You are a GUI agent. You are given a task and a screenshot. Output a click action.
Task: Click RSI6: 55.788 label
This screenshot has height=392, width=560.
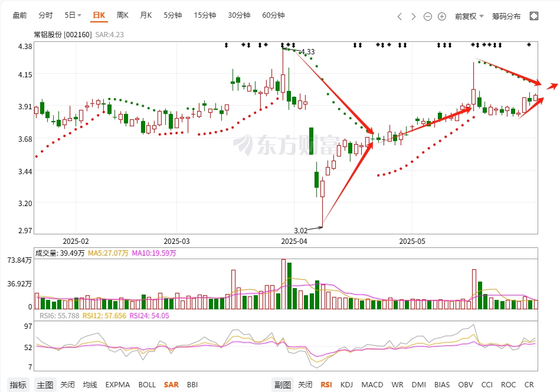tap(59, 315)
